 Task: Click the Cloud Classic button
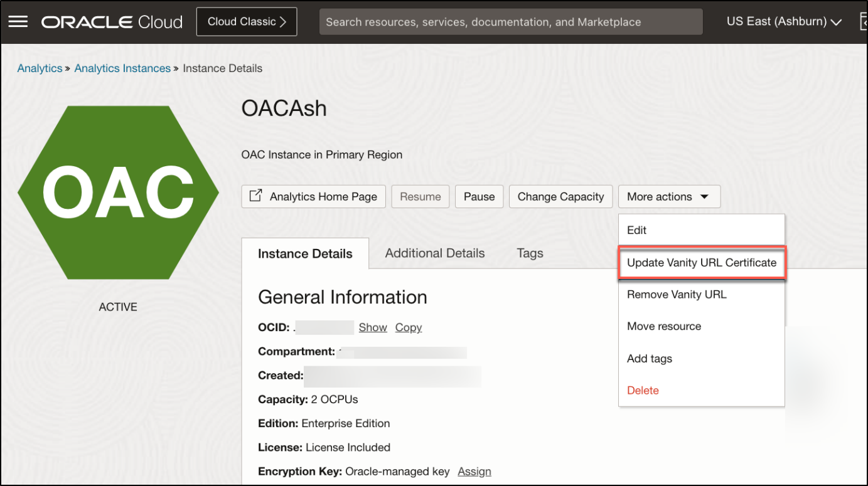(246, 22)
